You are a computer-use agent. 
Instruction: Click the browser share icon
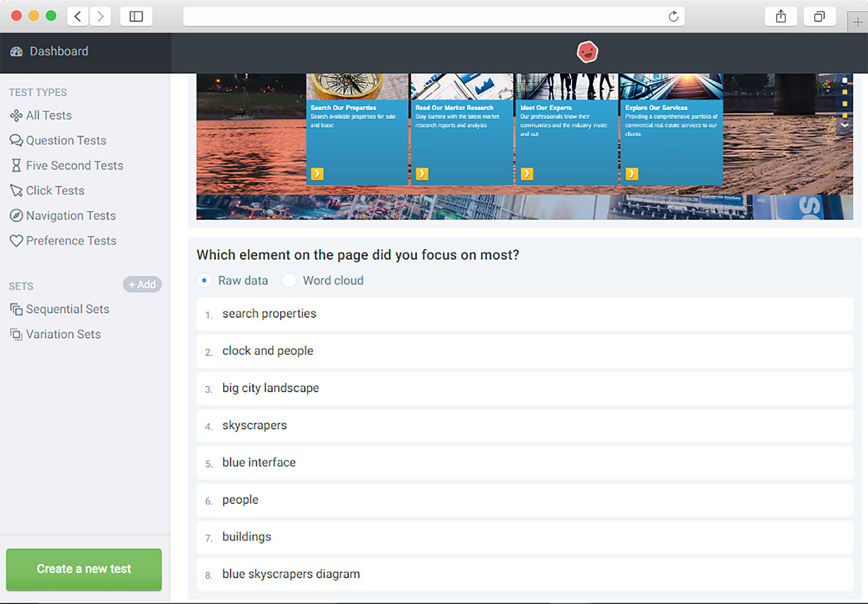[781, 17]
